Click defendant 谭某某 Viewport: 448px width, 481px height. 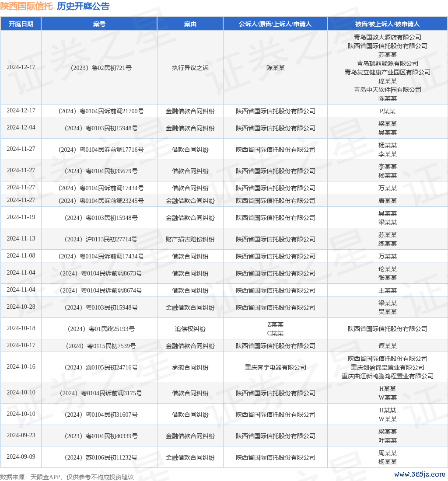tap(388, 346)
